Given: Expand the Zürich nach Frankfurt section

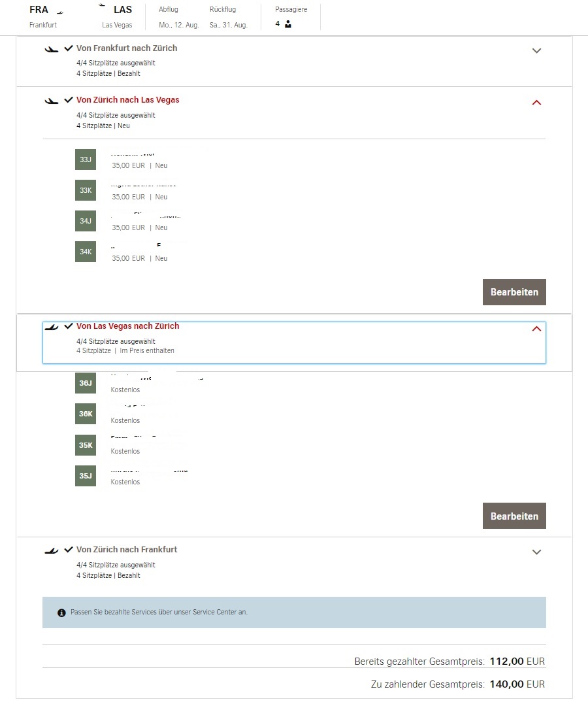Looking at the screenshot, I should click(536, 552).
